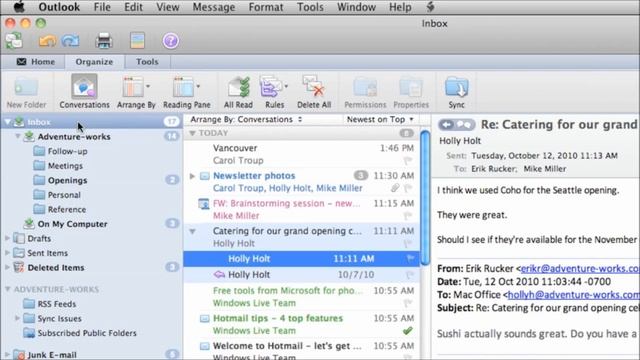Expand the Deleted Items folder
Screen dimensions: 640x360
click(7, 267)
